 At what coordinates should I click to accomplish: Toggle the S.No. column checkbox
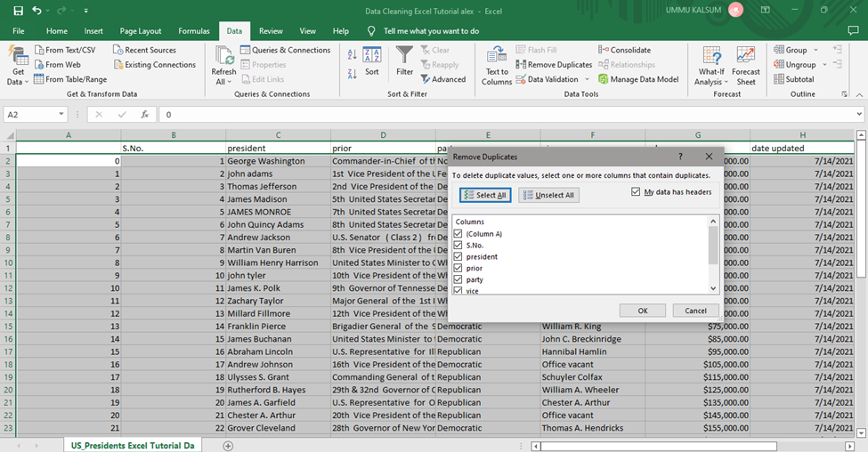458,246
